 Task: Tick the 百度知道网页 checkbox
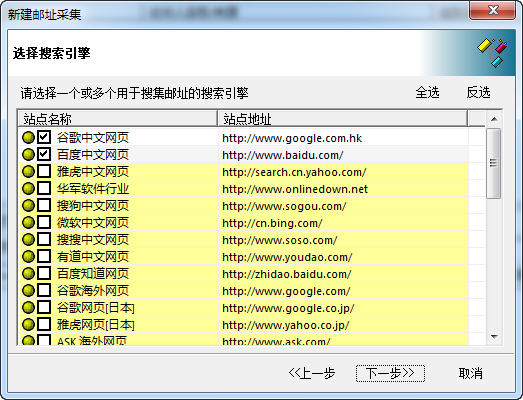pyautogui.click(x=44, y=273)
